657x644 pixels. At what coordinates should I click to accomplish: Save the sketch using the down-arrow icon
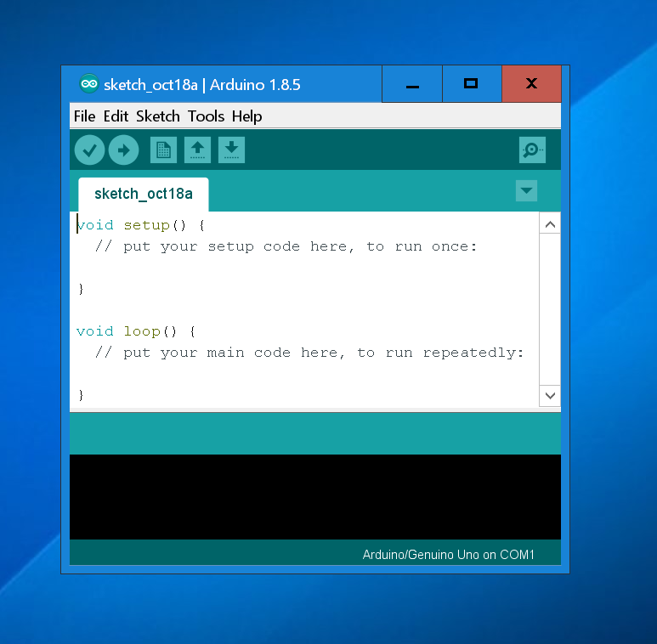pyautogui.click(x=231, y=150)
